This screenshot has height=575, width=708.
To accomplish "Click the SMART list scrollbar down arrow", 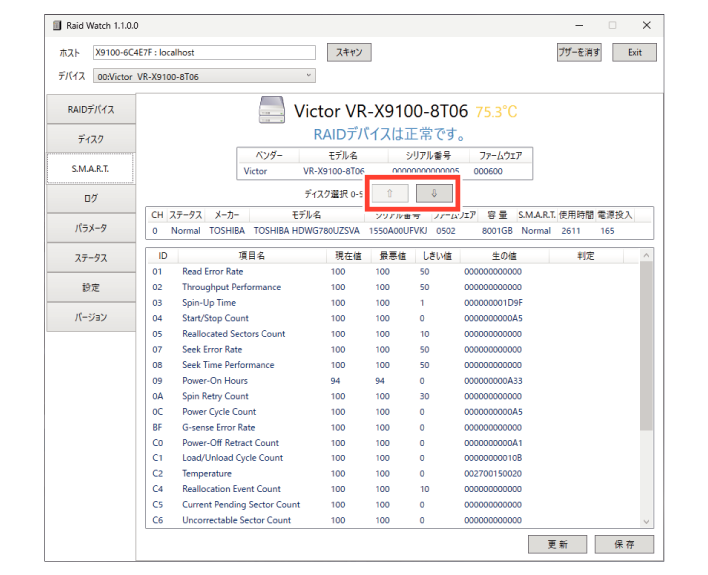I will [645, 521].
